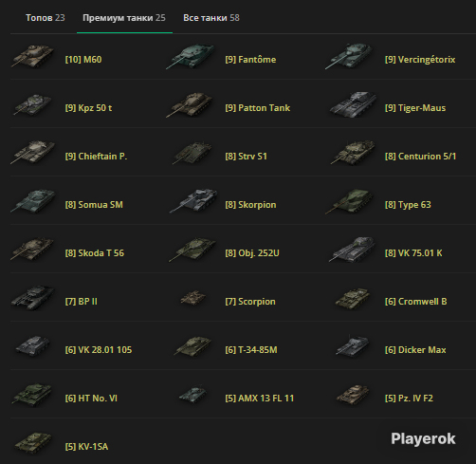This screenshot has width=476, height=464.
Task: Open the [9] Fantôme link
Action: click(250, 60)
